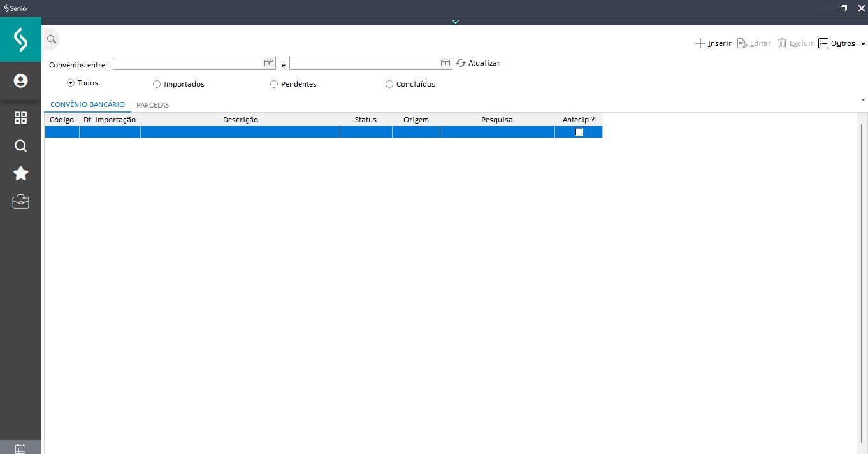Switch to the PARCELAS tab
Screen dimensions: 868x454
click(153, 105)
